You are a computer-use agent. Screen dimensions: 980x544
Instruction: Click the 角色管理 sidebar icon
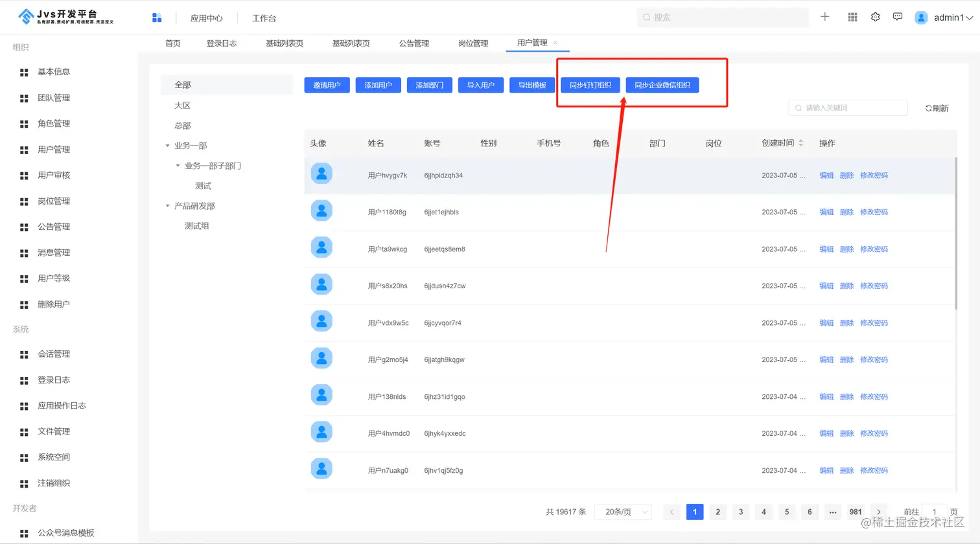[x=24, y=124]
